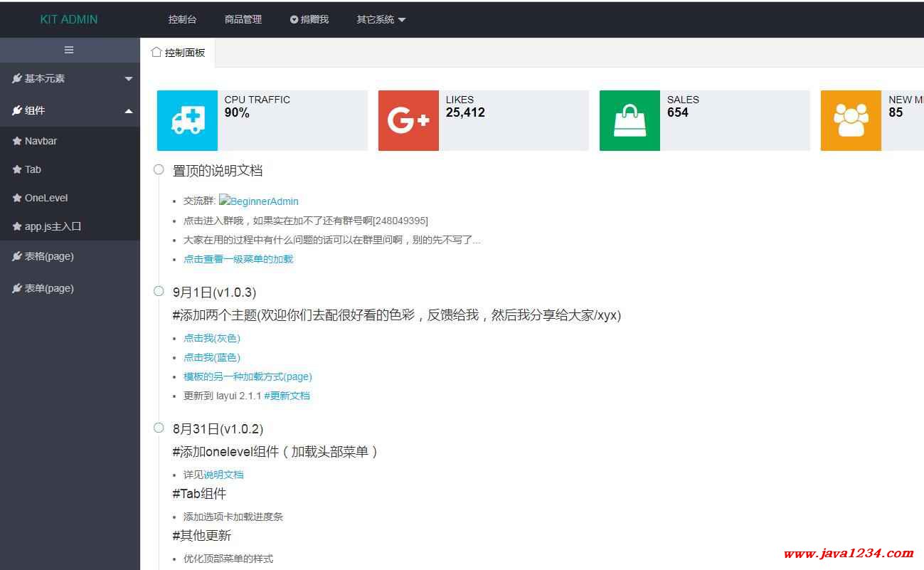This screenshot has width=924, height=570.
Task: Open the #更新文档 link
Action: (287, 396)
